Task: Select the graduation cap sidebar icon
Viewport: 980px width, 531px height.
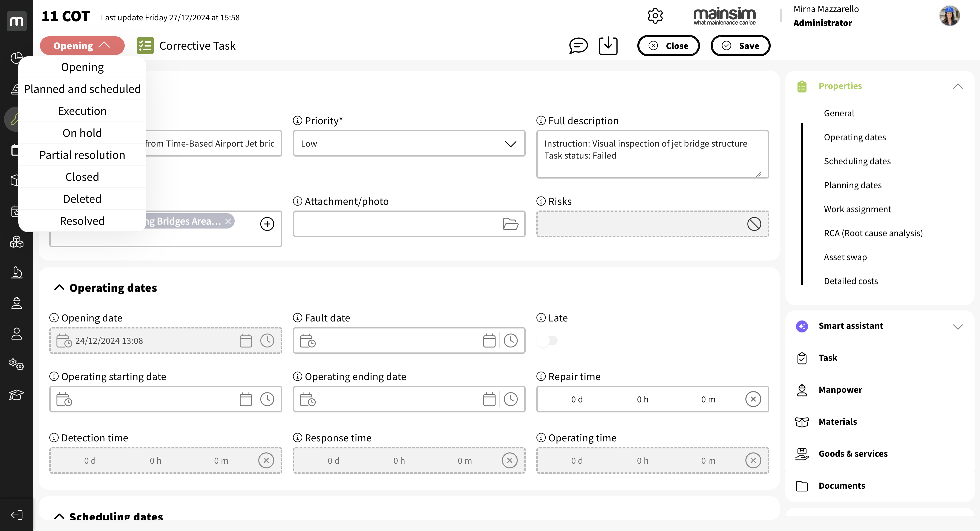Action: [x=16, y=395]
